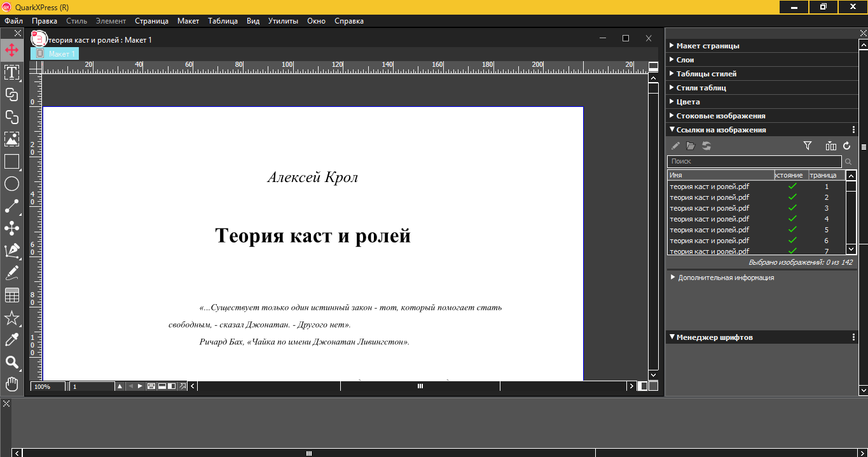The image size is (868, 457).
Task: Select the Picture Content tool
Action: pyautogui.click(x=11, y=139)
